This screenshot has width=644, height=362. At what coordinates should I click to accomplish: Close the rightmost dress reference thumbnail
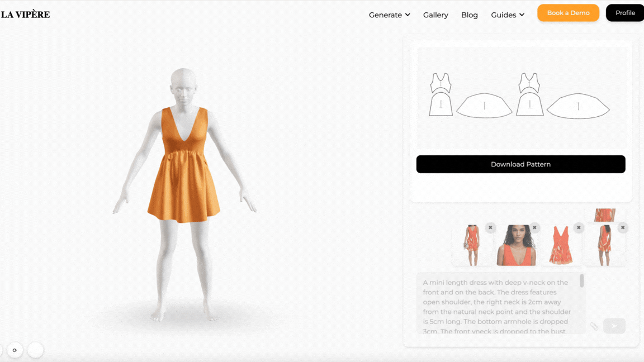622,227
